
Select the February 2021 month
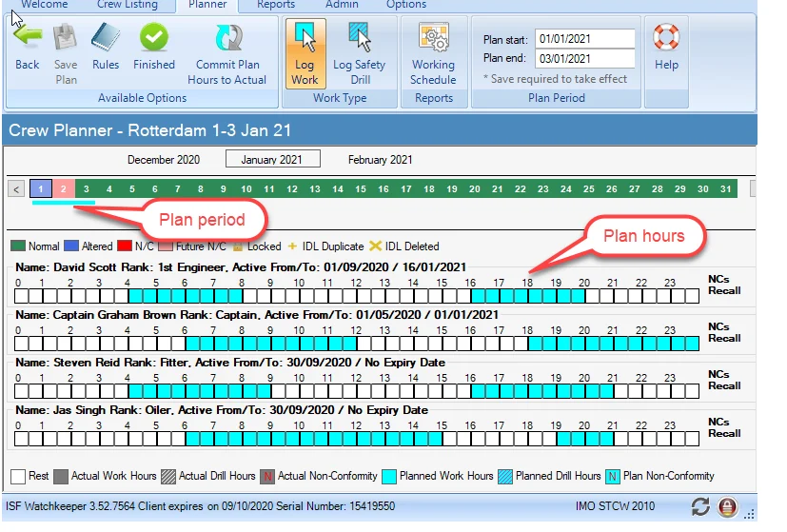click(380, 160)
